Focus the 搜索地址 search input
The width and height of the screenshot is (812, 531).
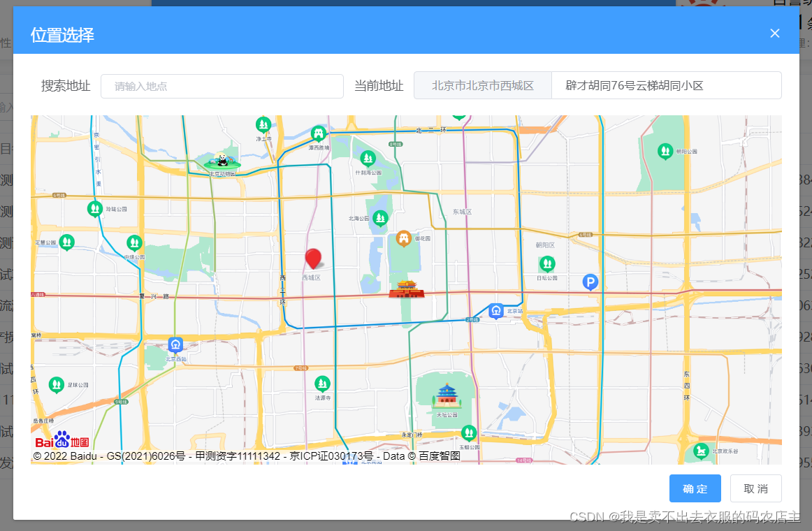click(222, 86)
